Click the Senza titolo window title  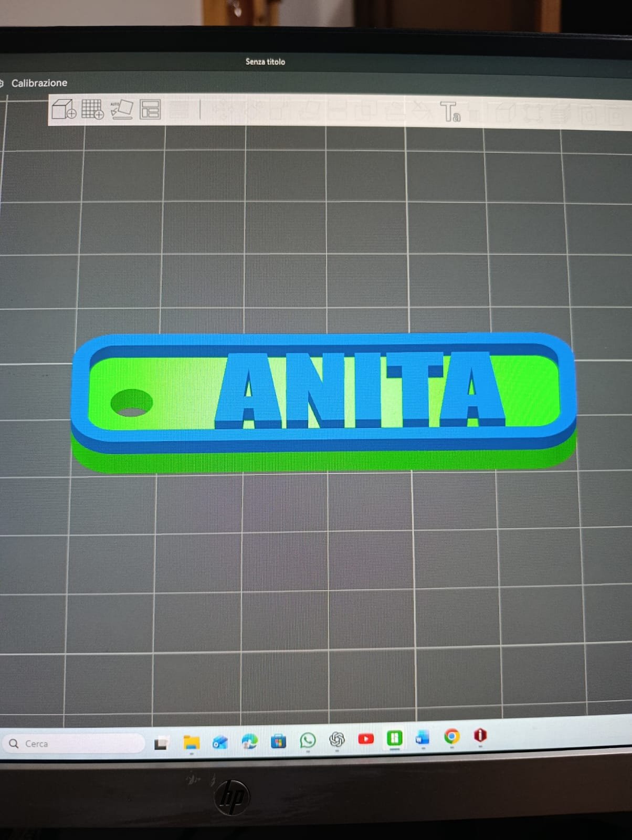pyautogui.click(x=265, y=61)
